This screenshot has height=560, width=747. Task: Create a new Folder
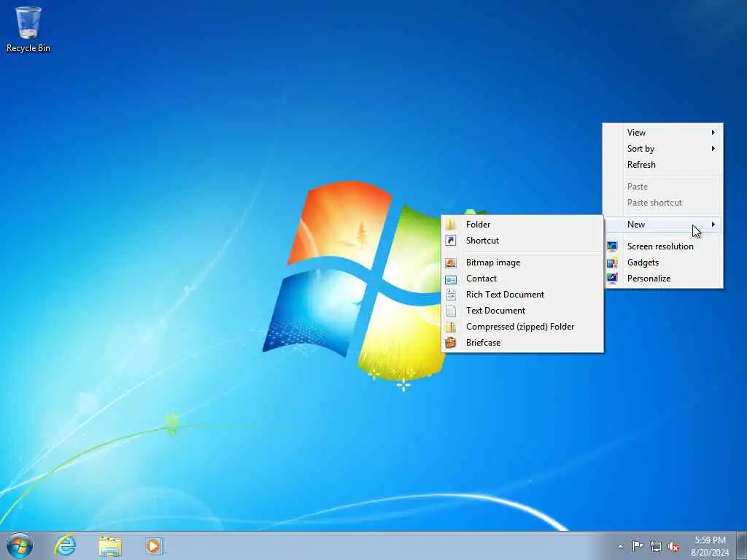coord(522,225)
